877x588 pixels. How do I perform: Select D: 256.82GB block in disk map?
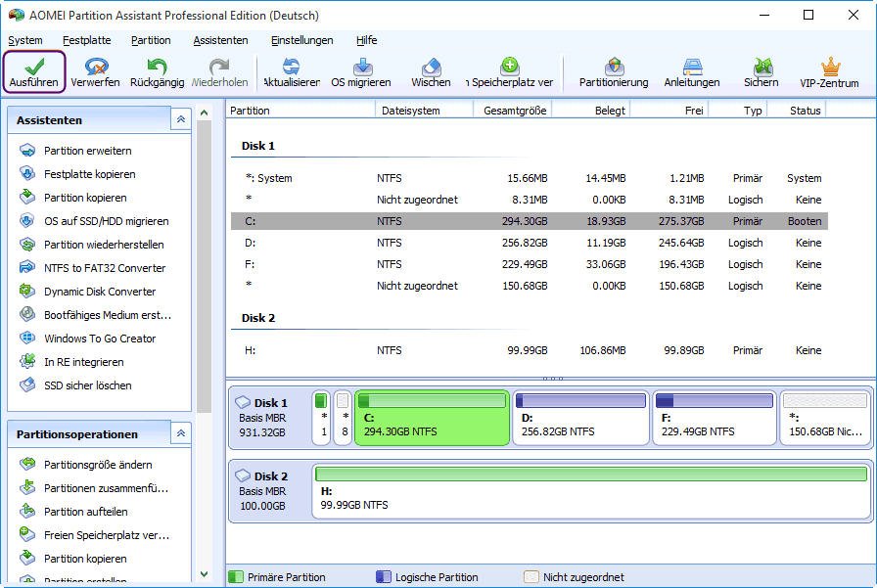point(580,418)
